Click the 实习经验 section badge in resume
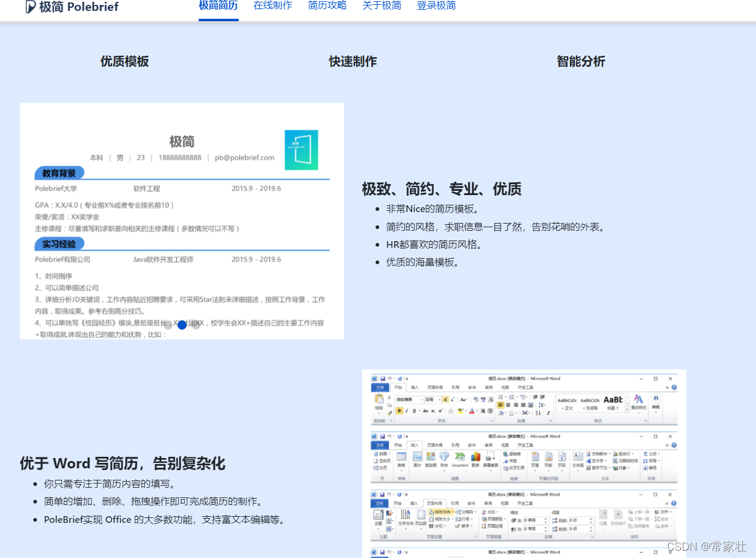This screenshot has height=558, width=756. click(59, 244)
